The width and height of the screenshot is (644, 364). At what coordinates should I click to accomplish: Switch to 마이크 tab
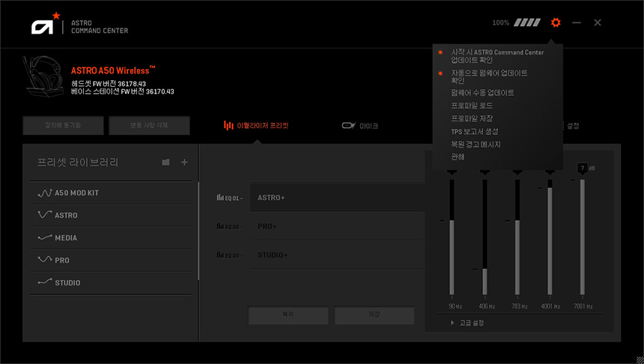(x=359, y=126)
